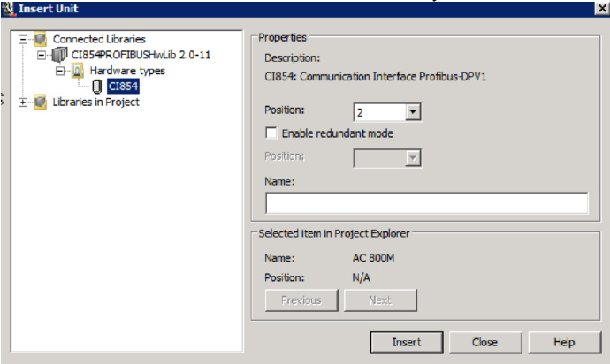Enable redundant mode checkbox

pos(271,133)
